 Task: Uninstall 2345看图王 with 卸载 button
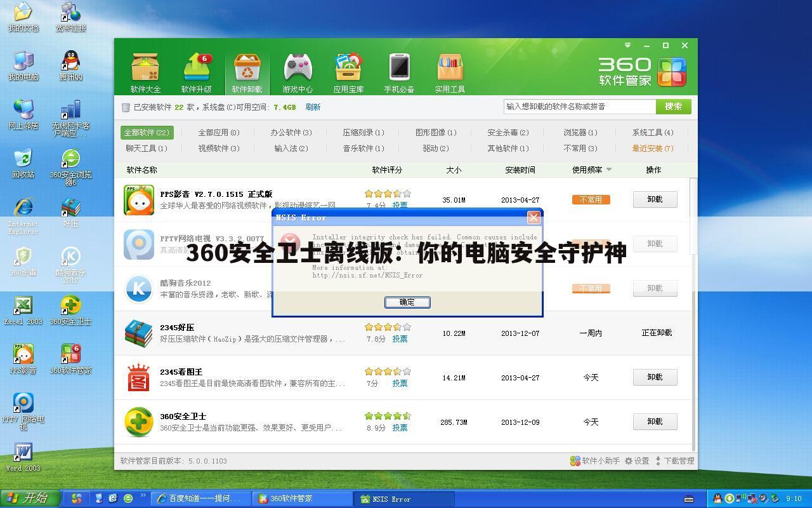pos(655,377)
